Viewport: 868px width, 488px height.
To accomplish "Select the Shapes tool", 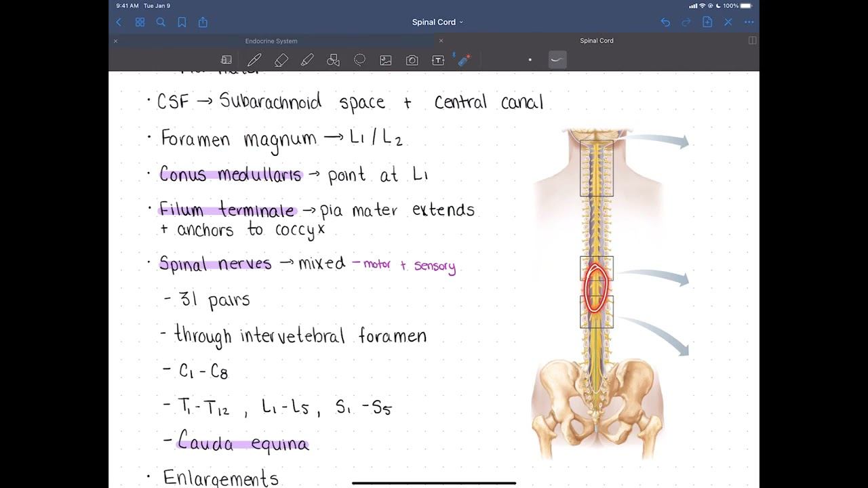I will point(333,60).
